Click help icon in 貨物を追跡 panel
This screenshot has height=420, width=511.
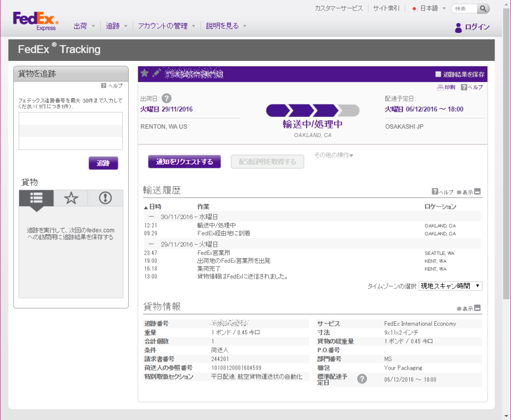coord(104,85)
